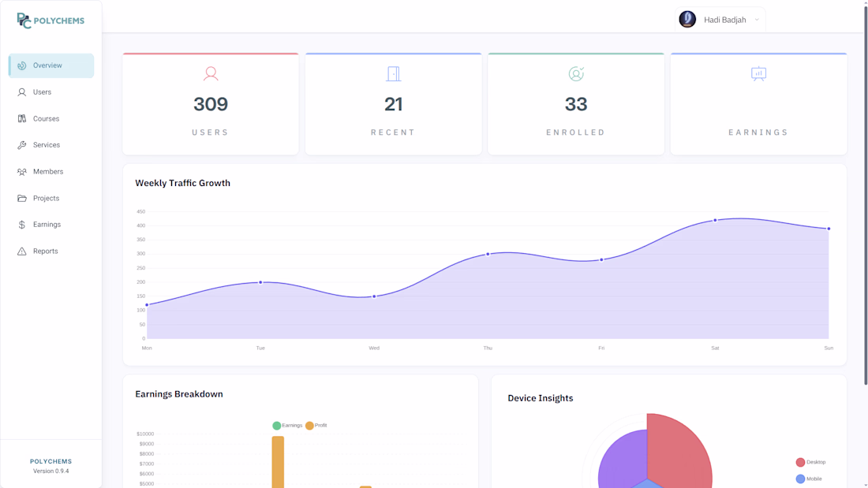The width and height of the screenshot is (868, 488).
Task: Click the Users person icon in sidebar
Action: pos(21,92)
